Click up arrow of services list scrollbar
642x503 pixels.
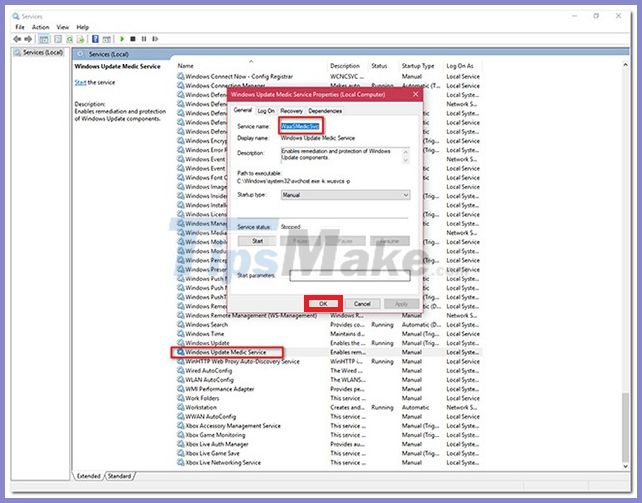coord(625,65)
